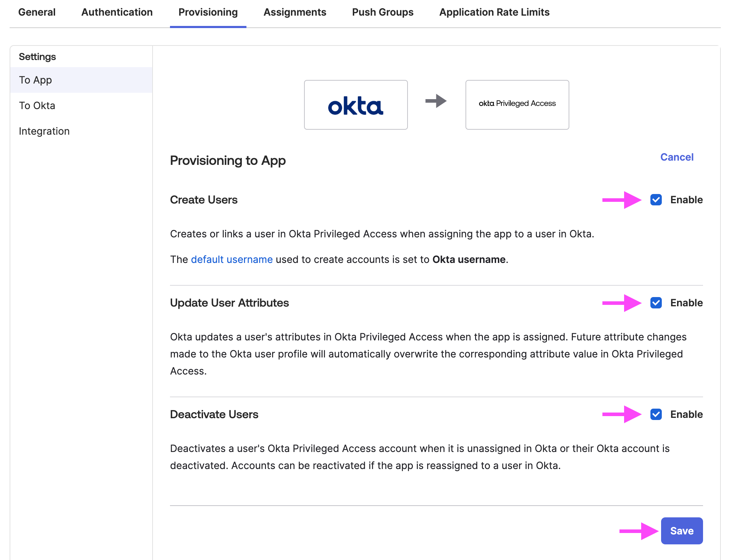Switch to the Assignments tab

pos(295,12)
